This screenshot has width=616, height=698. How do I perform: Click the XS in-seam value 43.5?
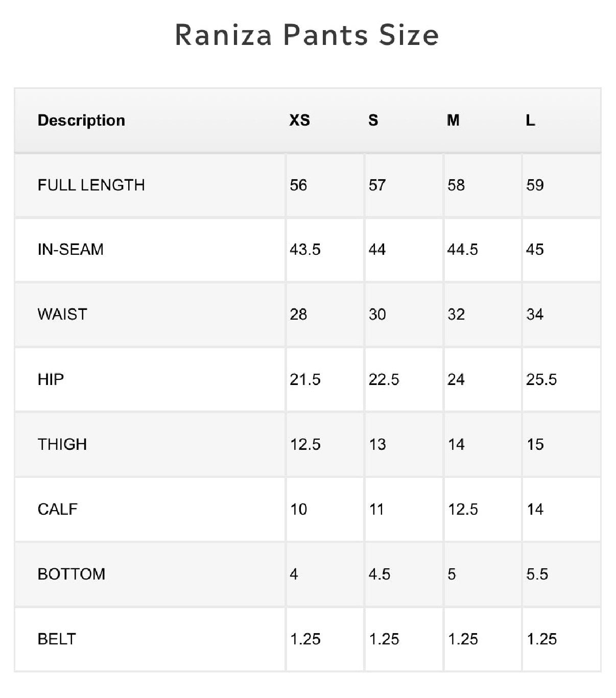coord(305,250)
